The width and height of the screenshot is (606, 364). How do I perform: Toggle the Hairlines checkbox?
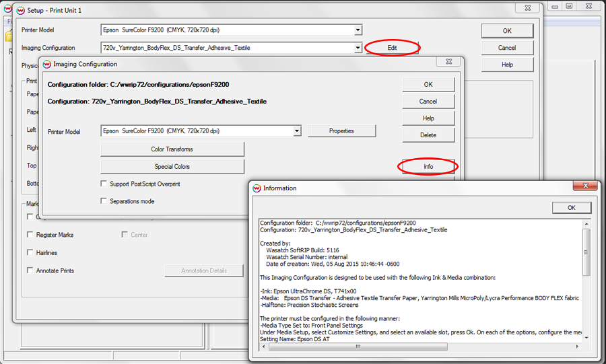[30, 252]
